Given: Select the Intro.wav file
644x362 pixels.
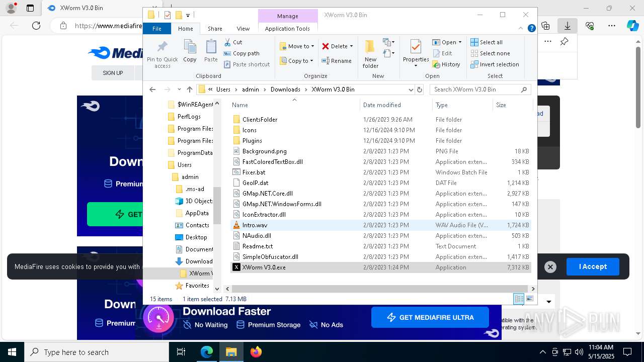Looking at the screenshot, I should coord(381,225).
